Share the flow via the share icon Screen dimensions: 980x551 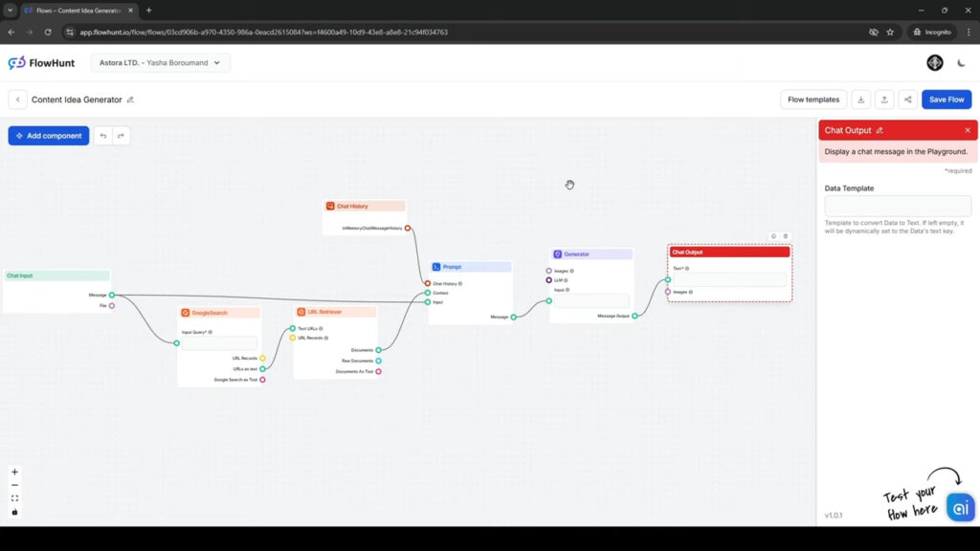pyautogui.click(x=905, y=99)
